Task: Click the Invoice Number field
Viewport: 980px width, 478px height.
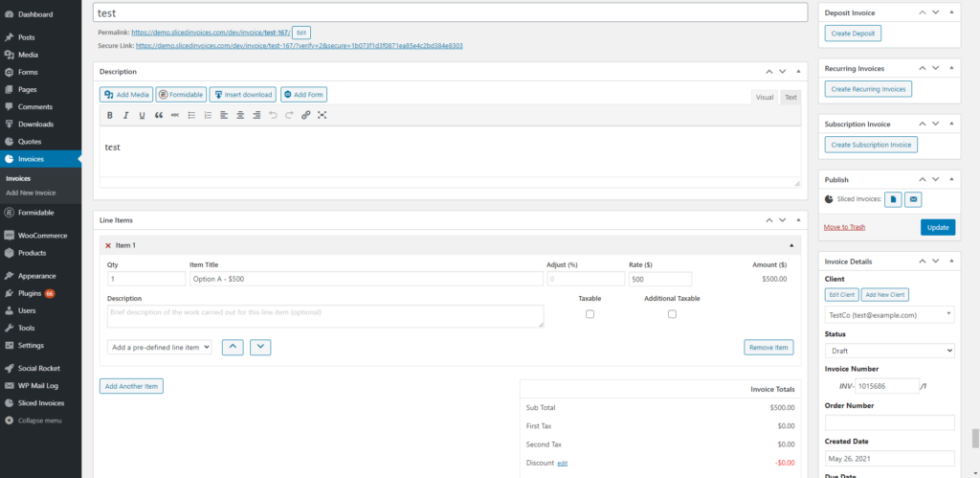Action: pos(887,386)
